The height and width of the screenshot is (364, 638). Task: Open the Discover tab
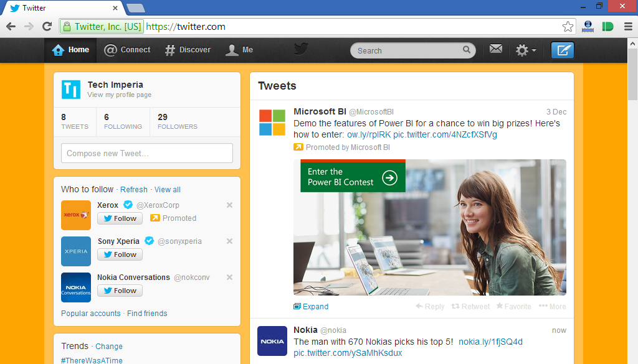click(x=188, y=50)
